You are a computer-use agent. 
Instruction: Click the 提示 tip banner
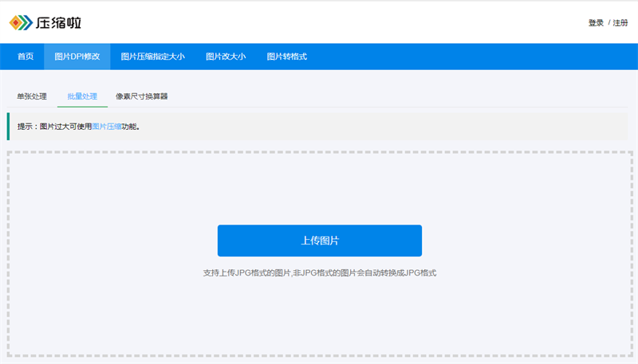[x=317, y=127]
